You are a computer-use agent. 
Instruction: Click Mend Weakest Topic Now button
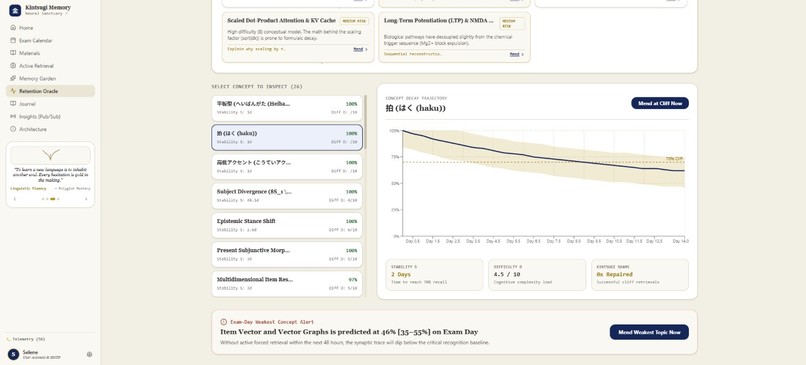tap(649, 332)
